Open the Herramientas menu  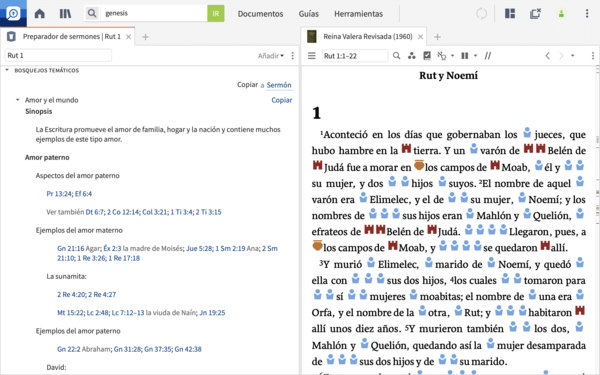tap(358, 14)
